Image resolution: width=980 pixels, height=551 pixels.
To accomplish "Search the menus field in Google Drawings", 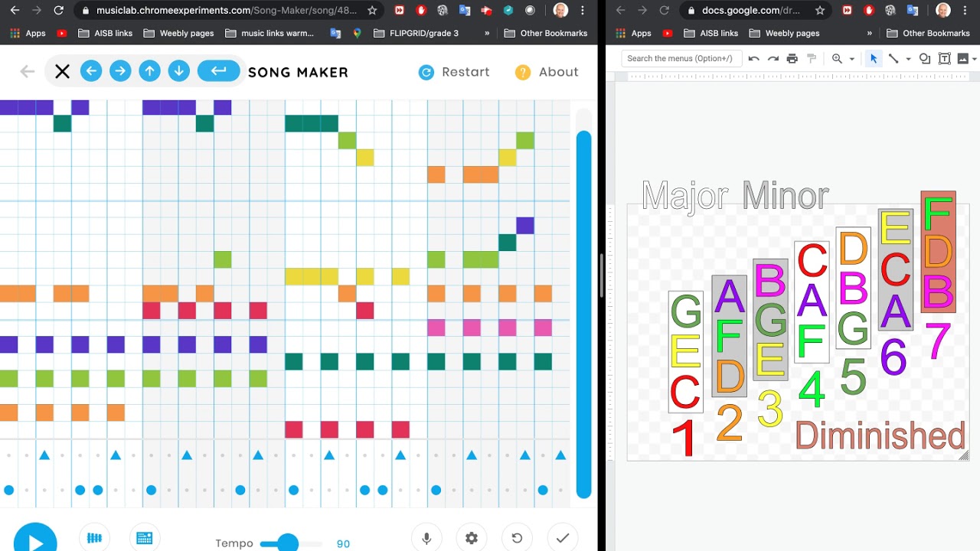I will (x=680, y=58).
